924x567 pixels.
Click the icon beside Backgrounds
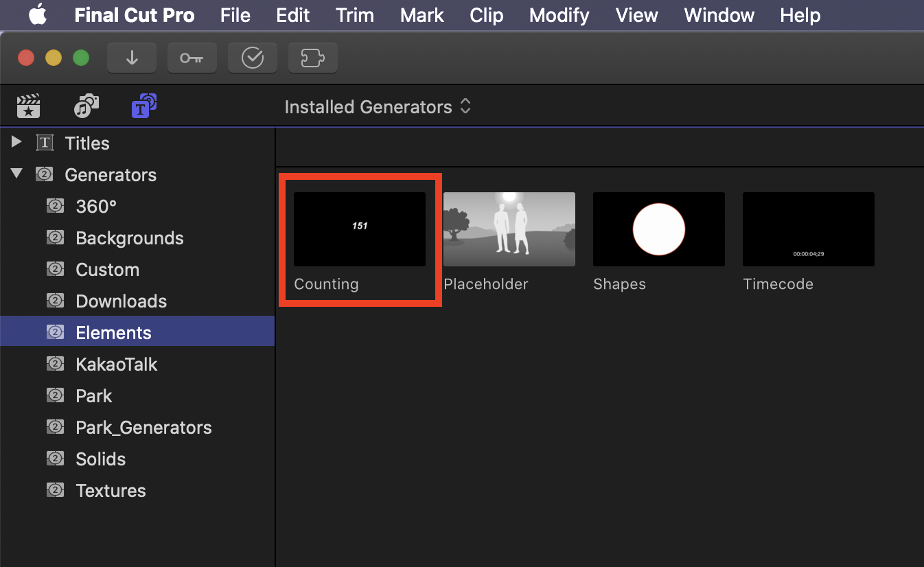tap(56, 238)
